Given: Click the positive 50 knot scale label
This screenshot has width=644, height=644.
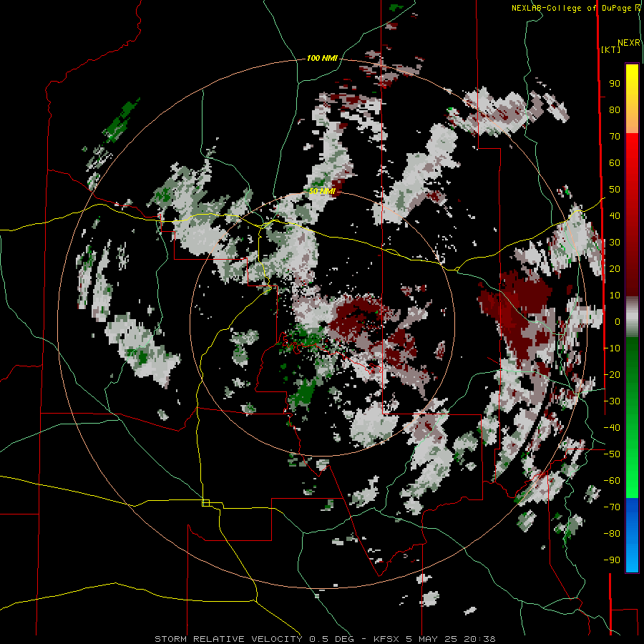Looking at the screenshot, I should [x=615, y=190].
